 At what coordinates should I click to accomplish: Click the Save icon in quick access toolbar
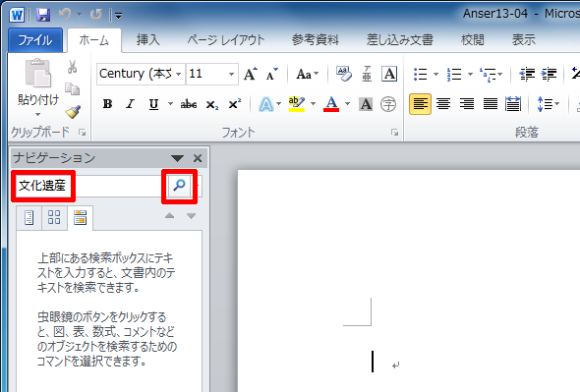click(x=43, y=15)
